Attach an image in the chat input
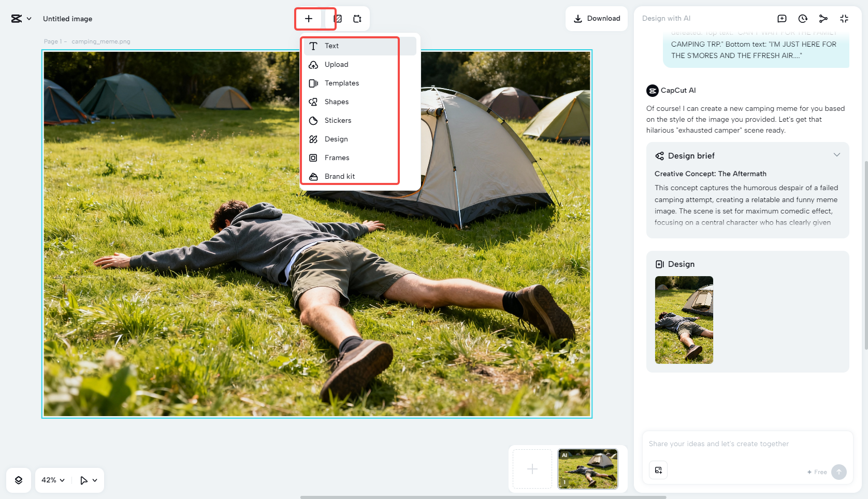The width and height of the screenshot is (868, 499). (x=658, y=470)
